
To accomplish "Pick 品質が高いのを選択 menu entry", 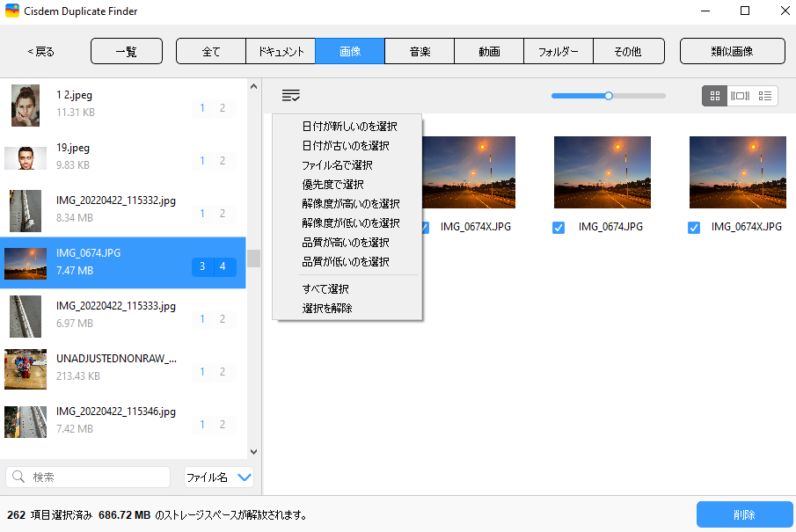I will [x=345, y=242].
